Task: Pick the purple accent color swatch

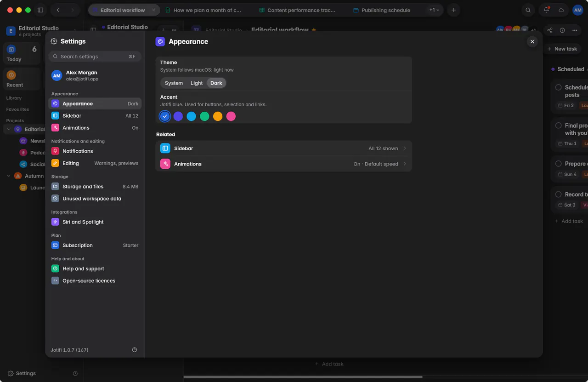Action: coord(178,116)
